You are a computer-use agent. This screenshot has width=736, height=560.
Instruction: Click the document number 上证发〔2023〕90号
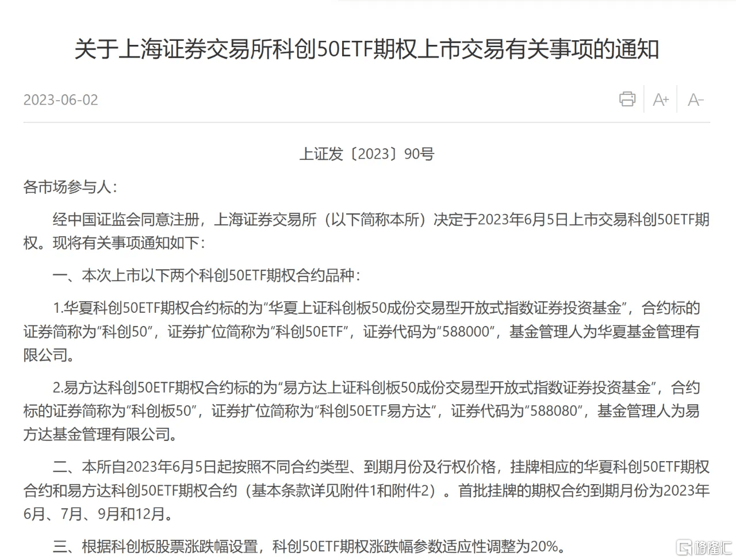point(367,154)
